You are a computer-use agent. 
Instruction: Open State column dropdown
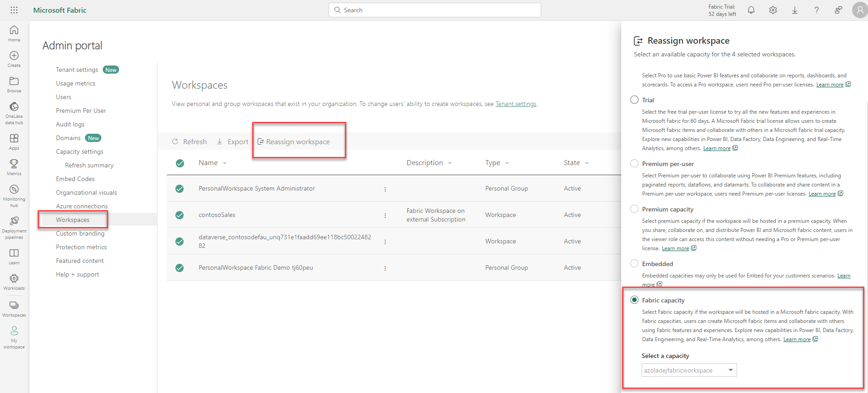click(587, 163)
